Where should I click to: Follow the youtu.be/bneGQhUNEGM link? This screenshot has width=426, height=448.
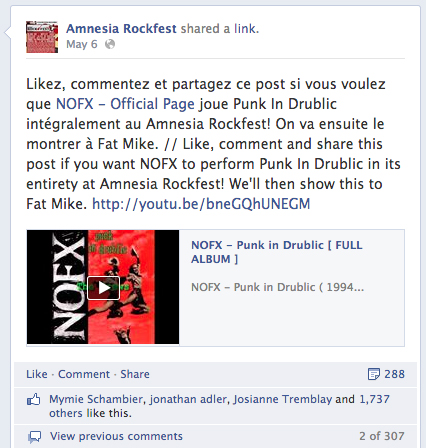pos(201,204)
